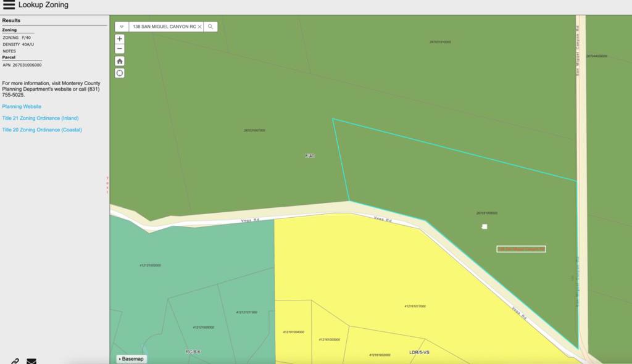Reset map to home extent

click(120, 61)
